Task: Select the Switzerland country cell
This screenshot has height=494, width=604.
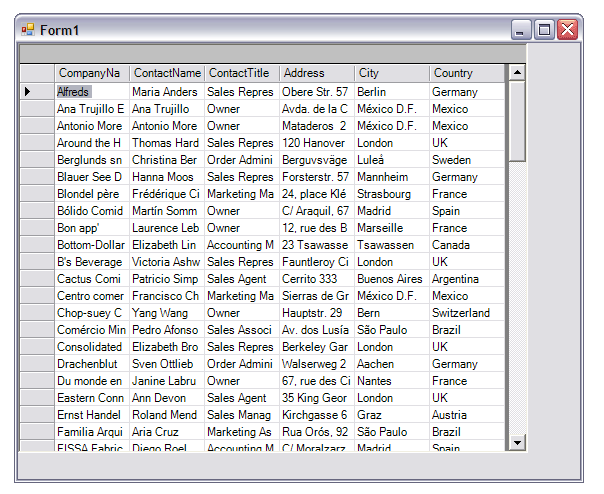Action: point(466,313)
